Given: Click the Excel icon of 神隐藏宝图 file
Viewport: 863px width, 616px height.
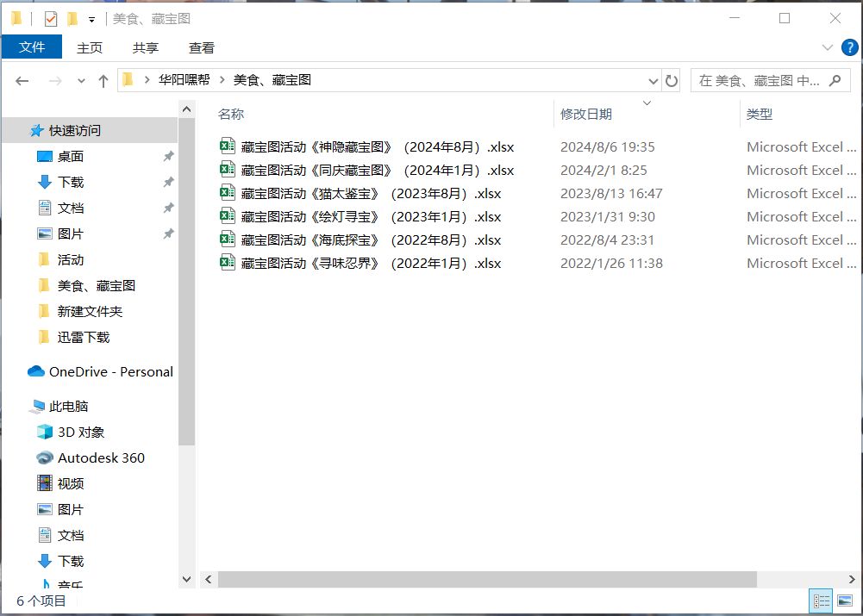Looking at the screenshot, I should pos(228,146).
